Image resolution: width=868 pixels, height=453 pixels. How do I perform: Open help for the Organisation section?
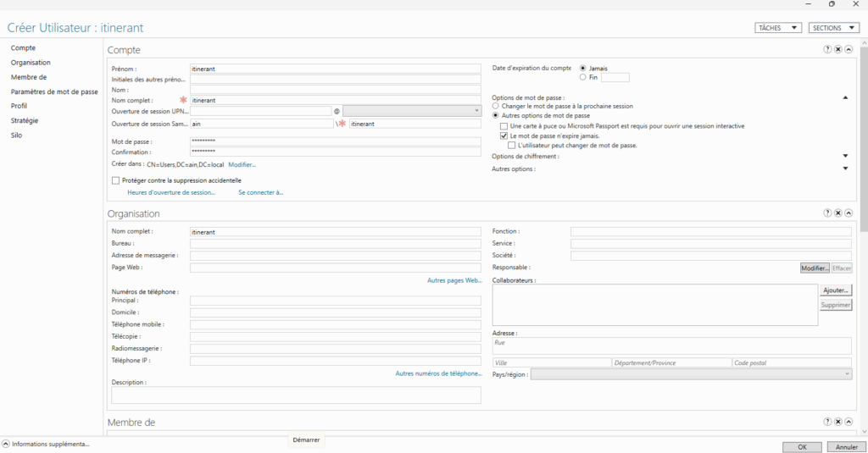827,213
